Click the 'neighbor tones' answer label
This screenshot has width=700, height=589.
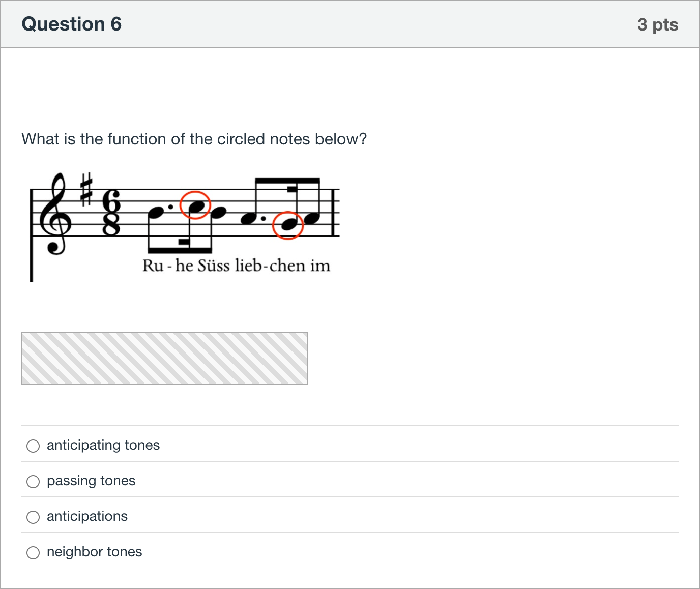(94, 552)
